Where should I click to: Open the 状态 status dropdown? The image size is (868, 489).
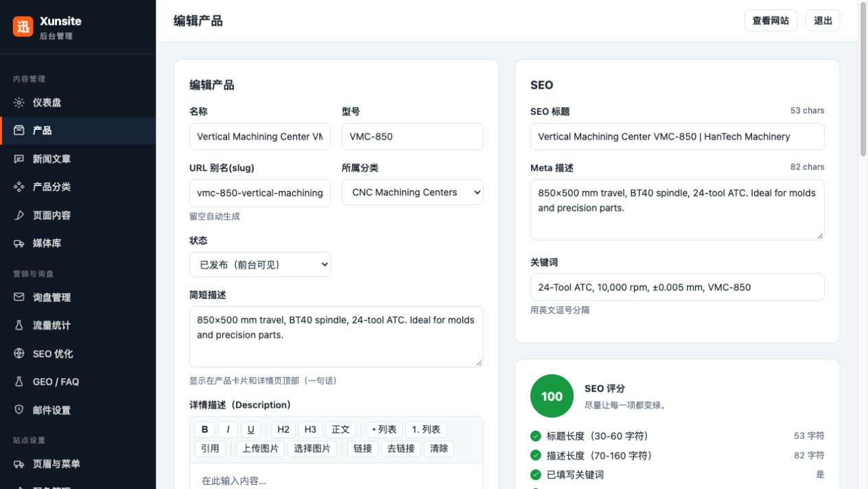coord(260,264)
